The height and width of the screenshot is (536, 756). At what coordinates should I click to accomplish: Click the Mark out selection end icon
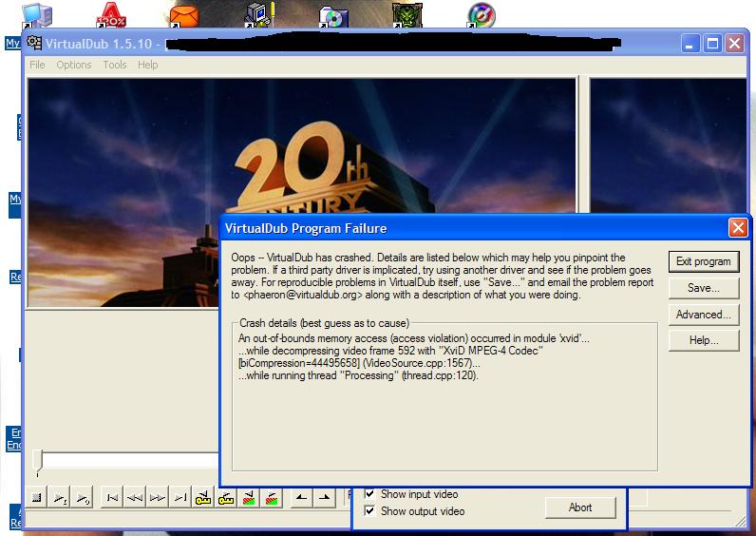[325, 497]
